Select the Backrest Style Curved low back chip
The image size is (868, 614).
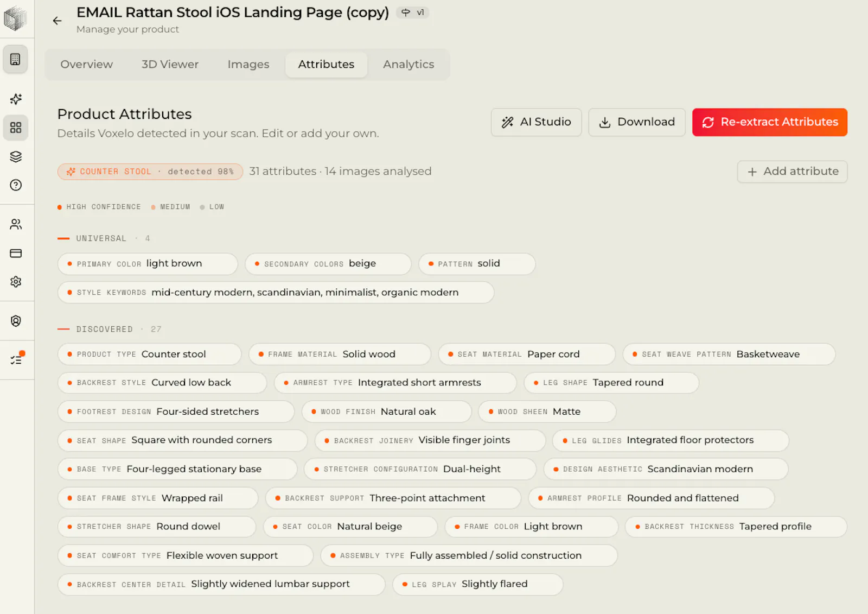tap(162, 383)
